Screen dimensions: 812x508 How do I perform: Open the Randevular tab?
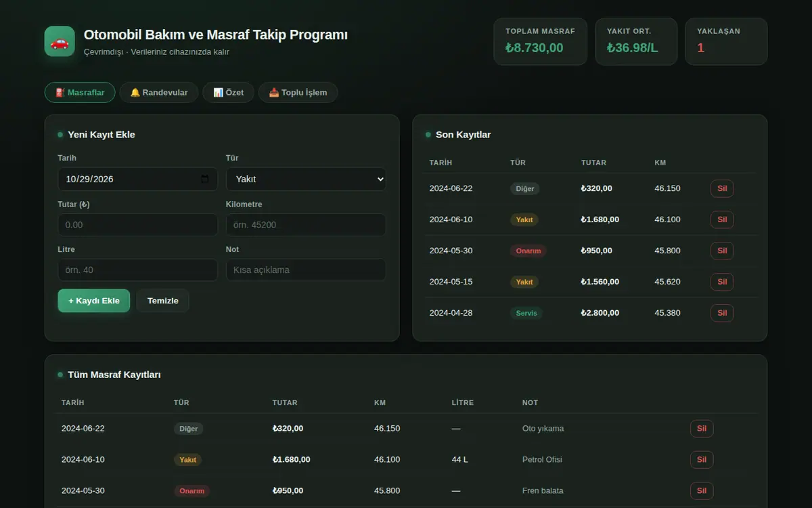[159, 92]
